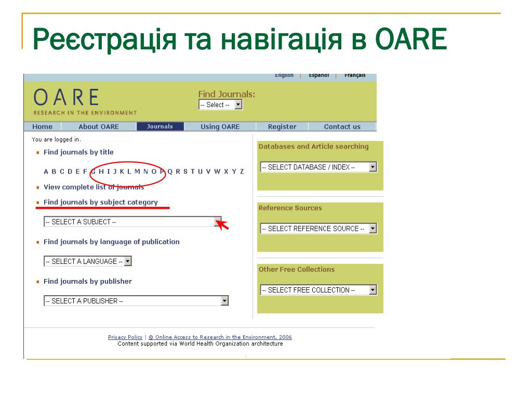Browse journals starting with letter L
532x399 pixels.
pos(129,171)
